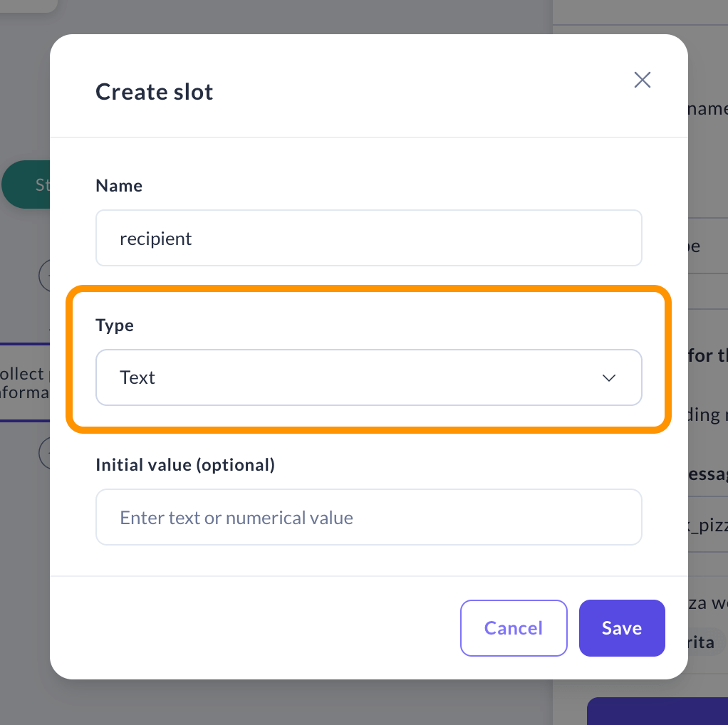Screen dimensions: 728x725
Task: Click the right panel field ending in 'pe'
Action: point(705,246)
